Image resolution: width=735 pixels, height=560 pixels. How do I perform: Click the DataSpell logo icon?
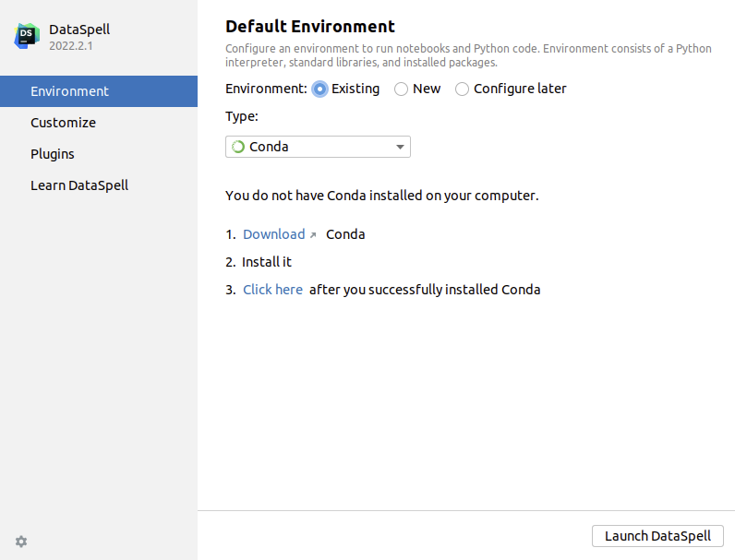click(28, 36)
